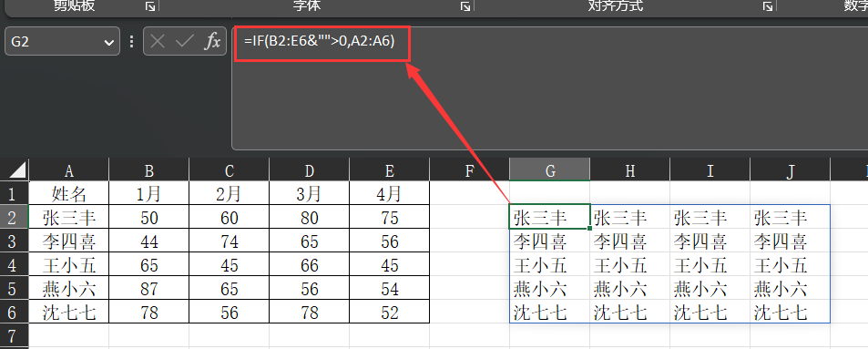Viewport: 868px width, 349px height.
Task: Click the cell with value 60
Action: tap(230, 217)
